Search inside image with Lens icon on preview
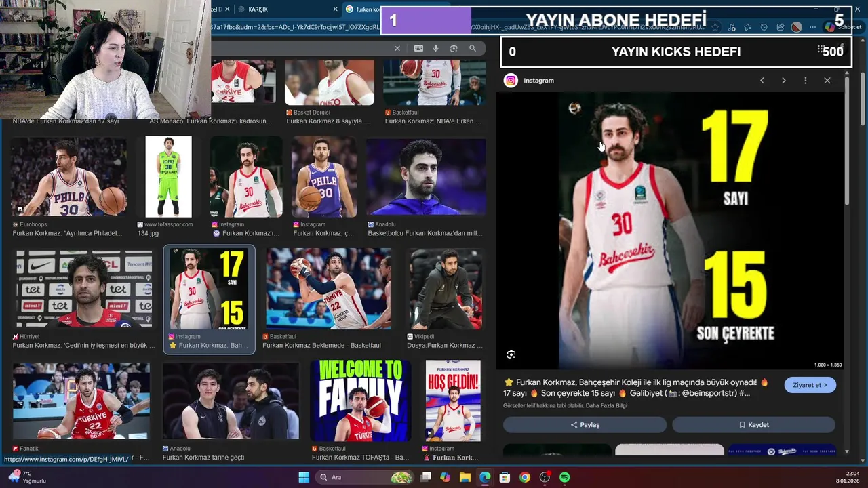Screen dimensions: 868x488 pos(511,354)
